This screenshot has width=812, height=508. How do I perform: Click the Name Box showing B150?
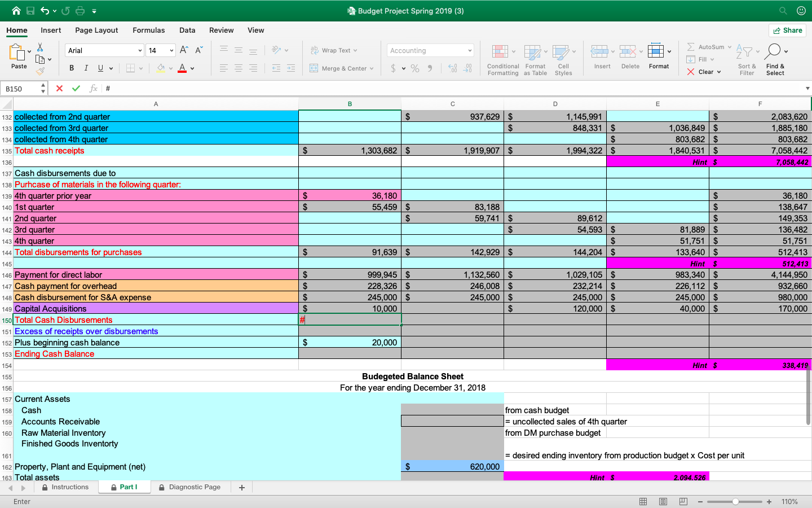20,89
